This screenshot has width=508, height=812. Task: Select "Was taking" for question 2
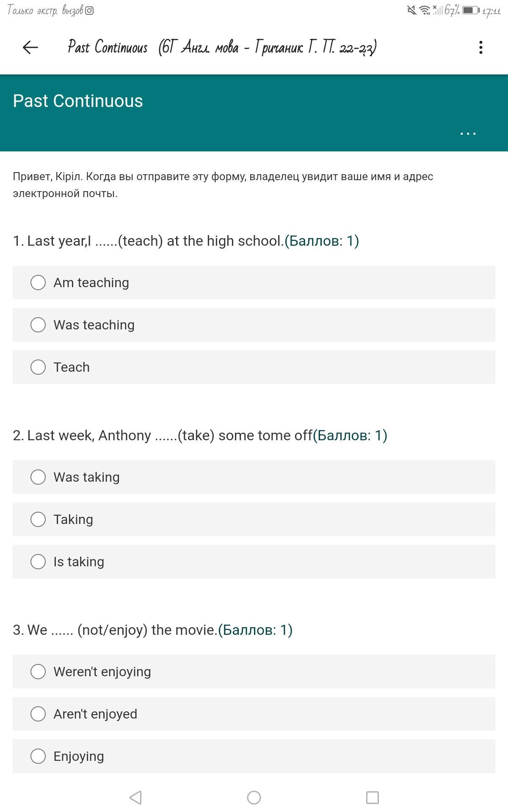[38, 477]
